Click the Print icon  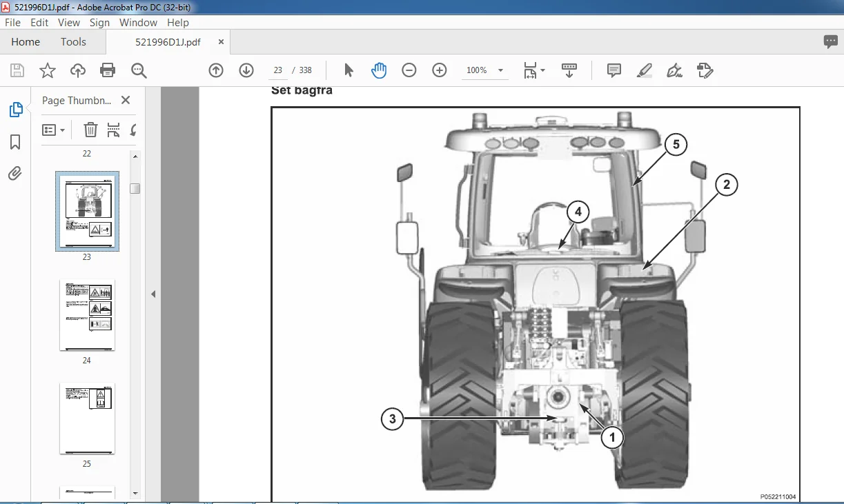[108, 70]
